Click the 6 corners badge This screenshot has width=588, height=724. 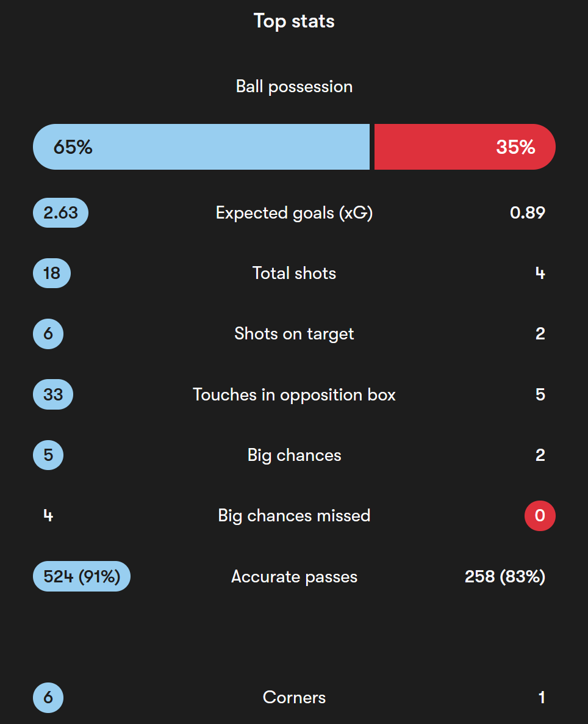48,697
